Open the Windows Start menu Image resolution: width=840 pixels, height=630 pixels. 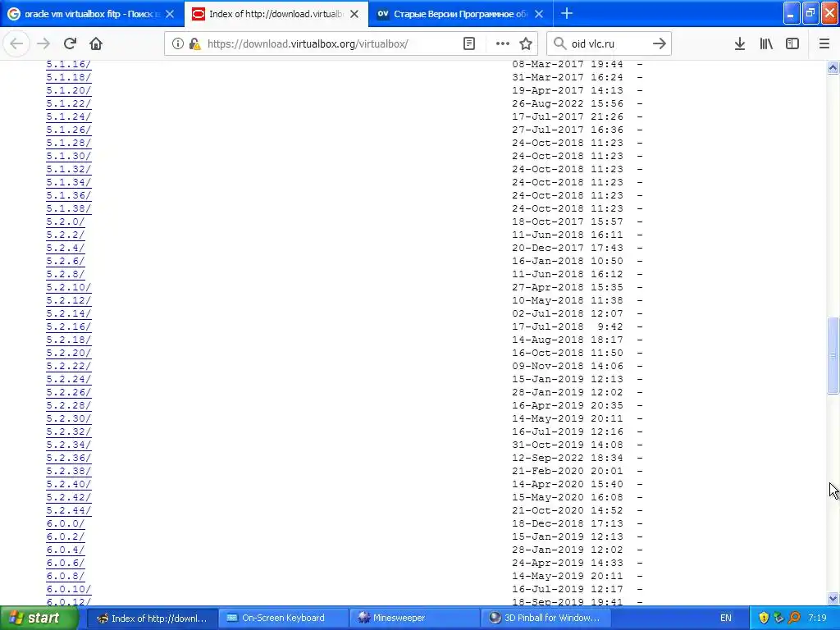point(39,618)
